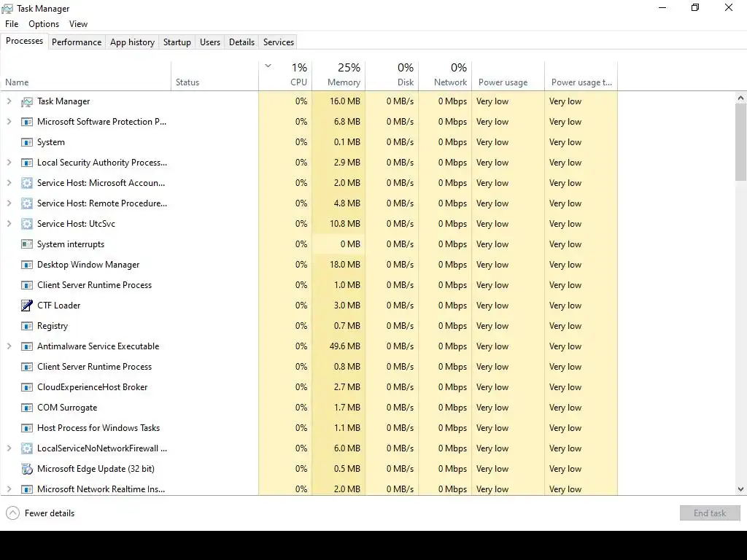747x560 pixels.
Task: Click the Microsoft Network Realtime Inspection icon
Action: click(x=27, y=489)
